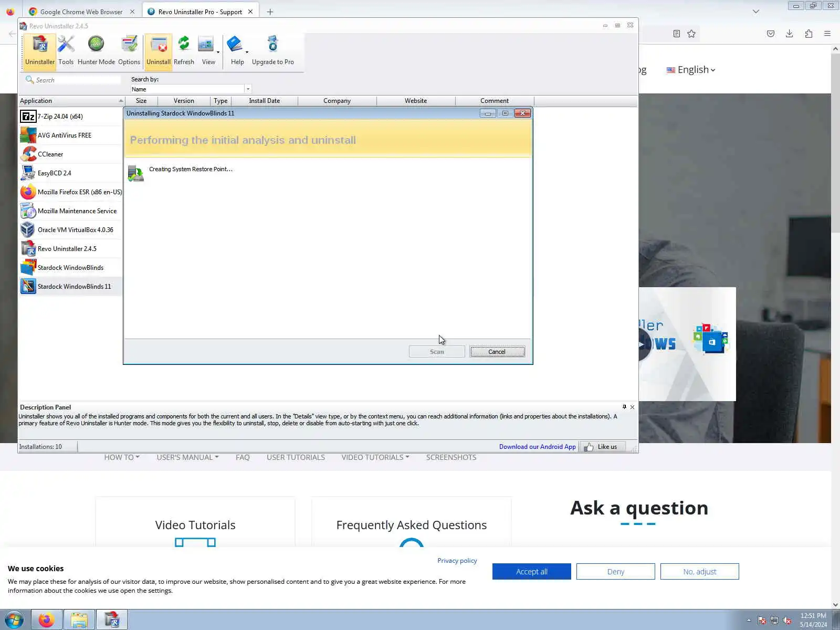Click the Firefox page vertical scrollbar

tap(835, 142)
